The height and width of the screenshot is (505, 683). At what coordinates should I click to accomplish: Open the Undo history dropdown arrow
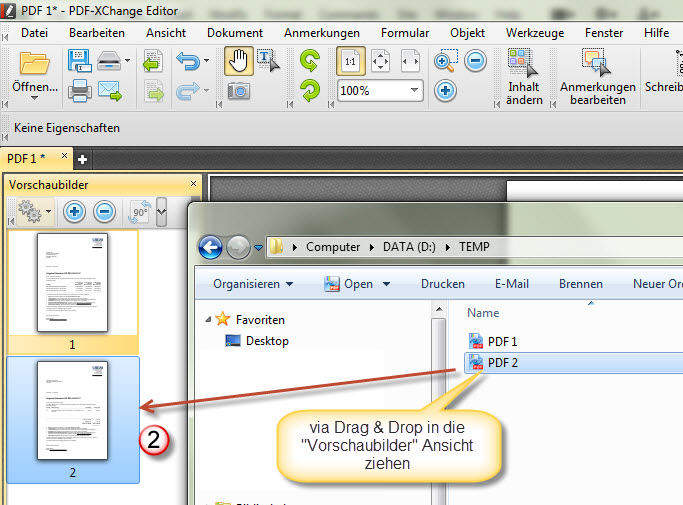[206, 61]
